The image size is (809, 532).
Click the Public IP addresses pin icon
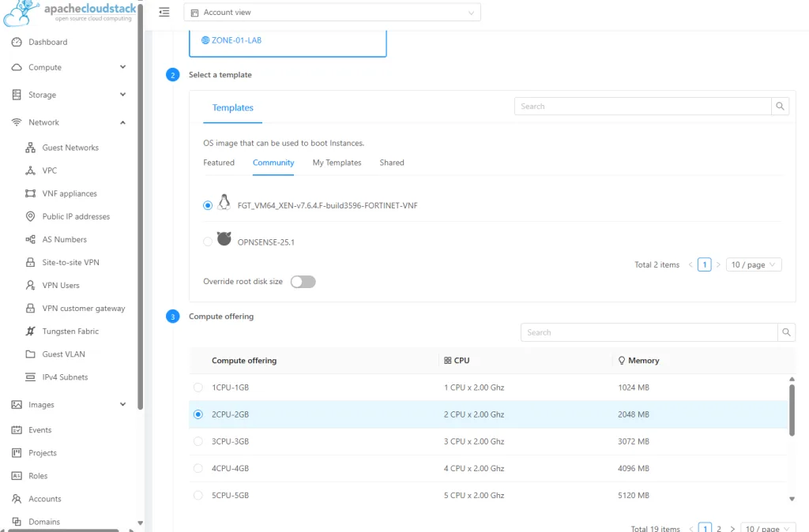(x=30, y=216)
